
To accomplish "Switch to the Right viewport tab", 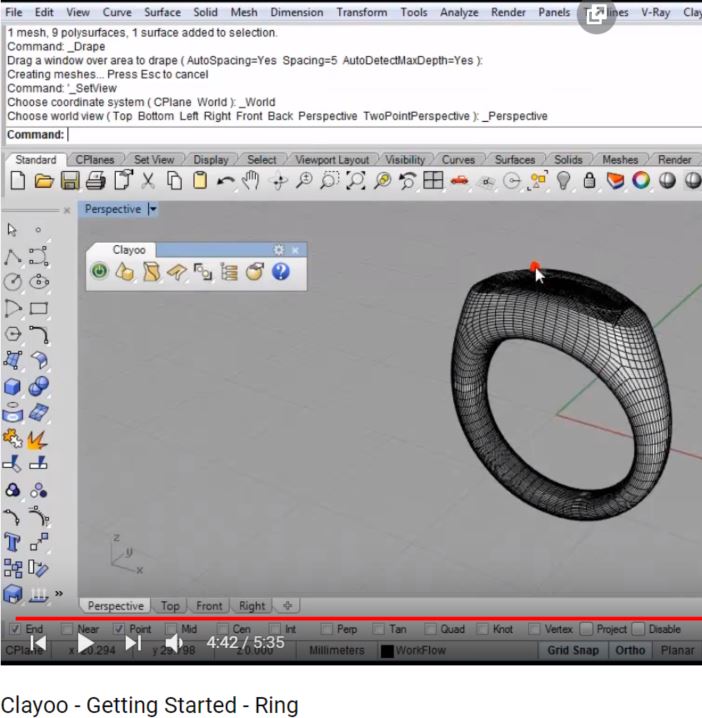I will point(252,606).
